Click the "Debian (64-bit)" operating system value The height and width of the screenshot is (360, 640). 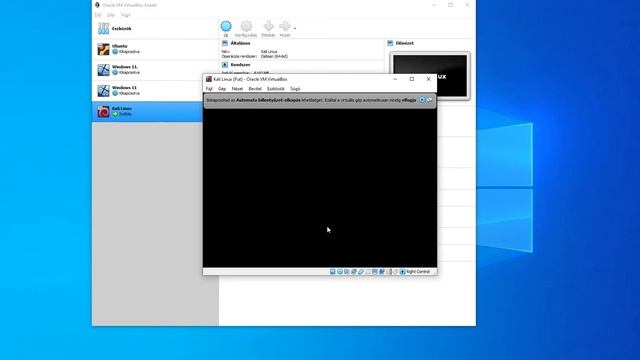274,56
